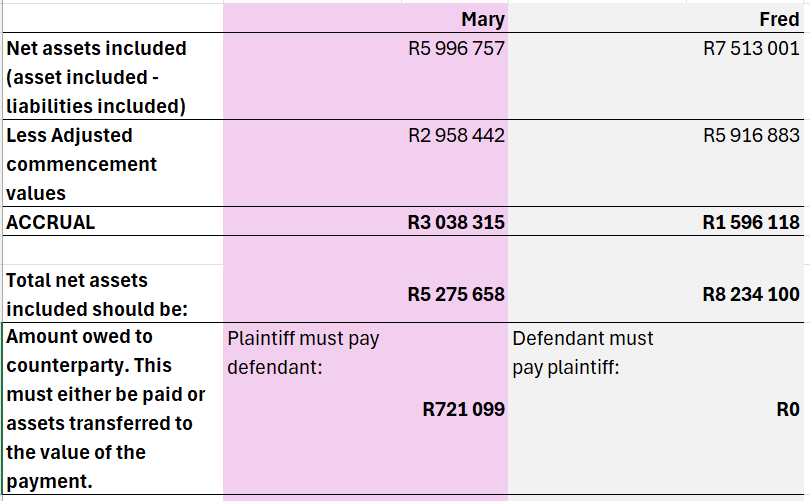
Task: Select Fred's total net assets R8 234 100
Action: (751, 294)
